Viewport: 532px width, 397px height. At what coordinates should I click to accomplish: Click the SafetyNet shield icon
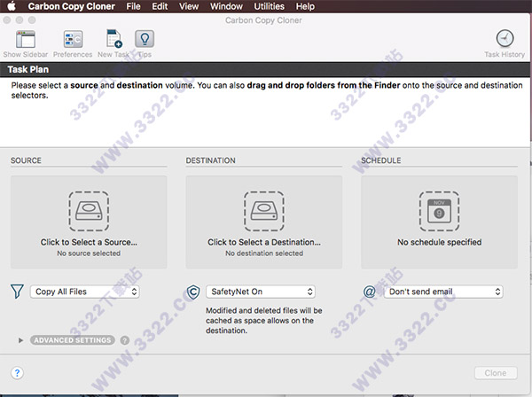[x=193, y=292]
